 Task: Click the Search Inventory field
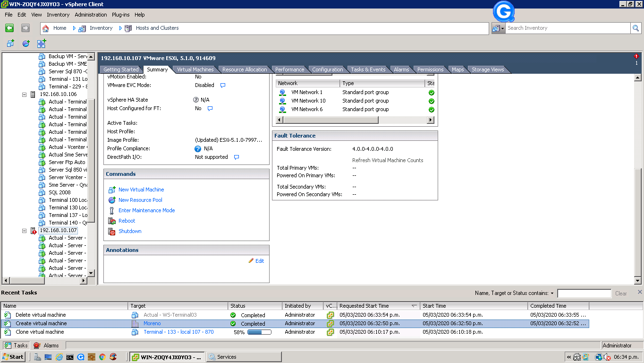click(x=568, y=28)
